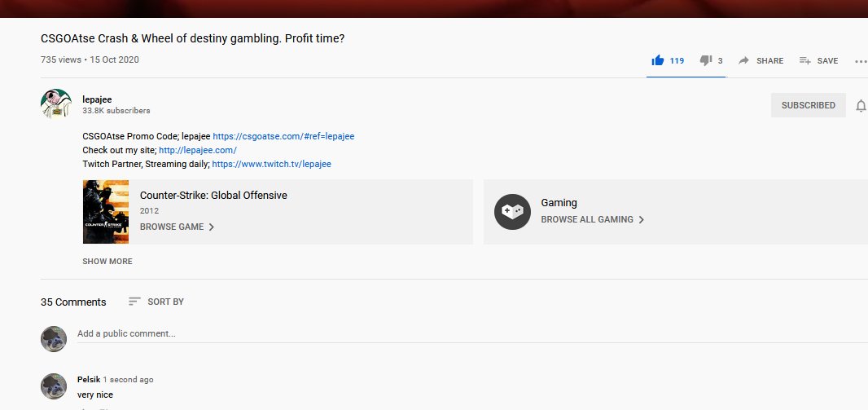Browse game via BROWSE GAME link
Image resolution: width=868 pixels, height=410 pixels.
point(178,227)
